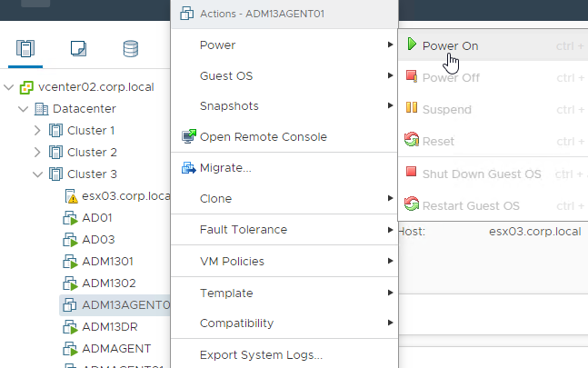
Task: Click the VM icon in Actions header
Action: 186,14
